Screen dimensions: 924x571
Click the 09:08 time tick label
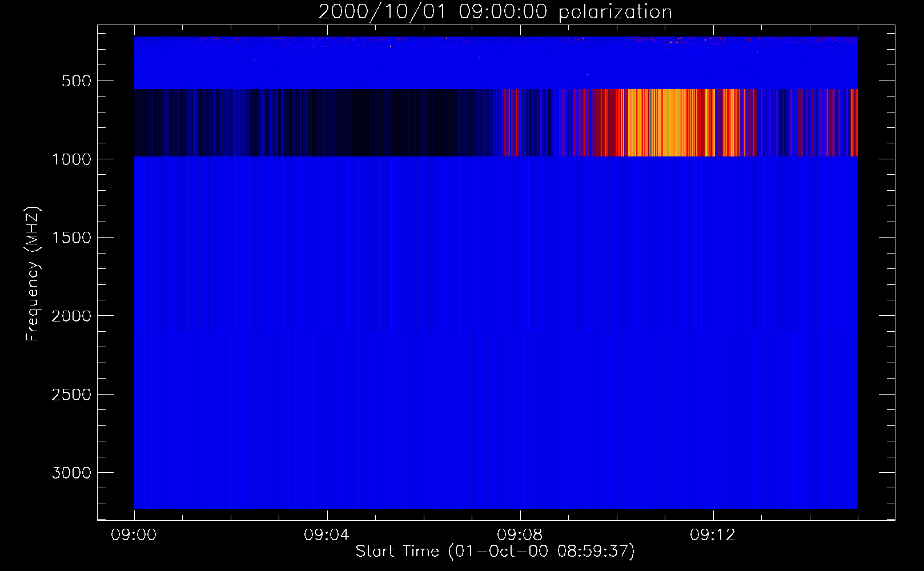[x=520, y=535]
